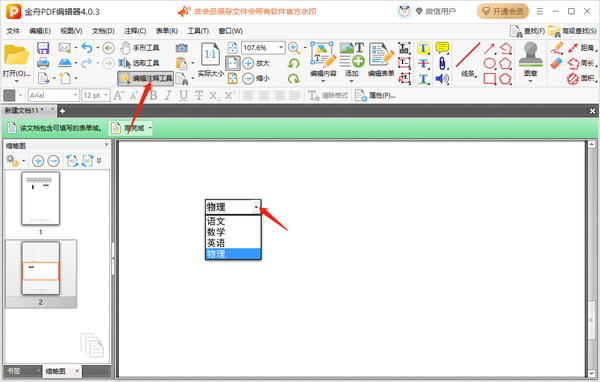Click the undo arrow icon
The height and width of the screenshot is (382, 600).
tap(87, 48)
